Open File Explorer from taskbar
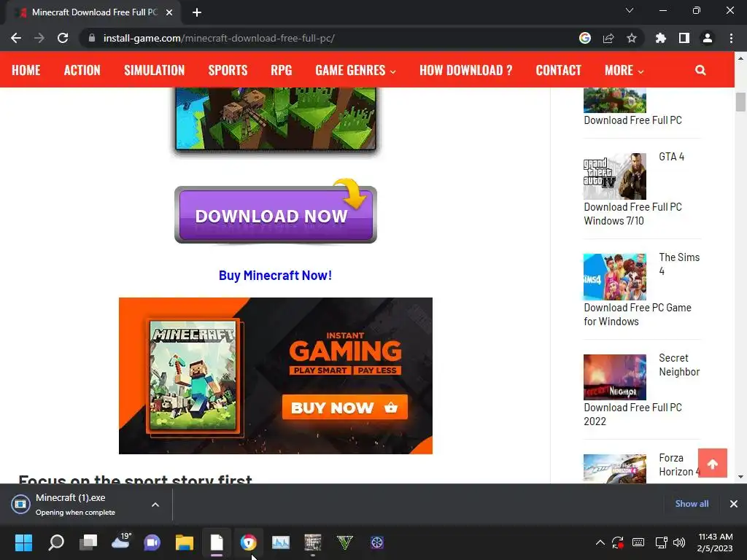 pyautogui.click(x=185, y=542)
